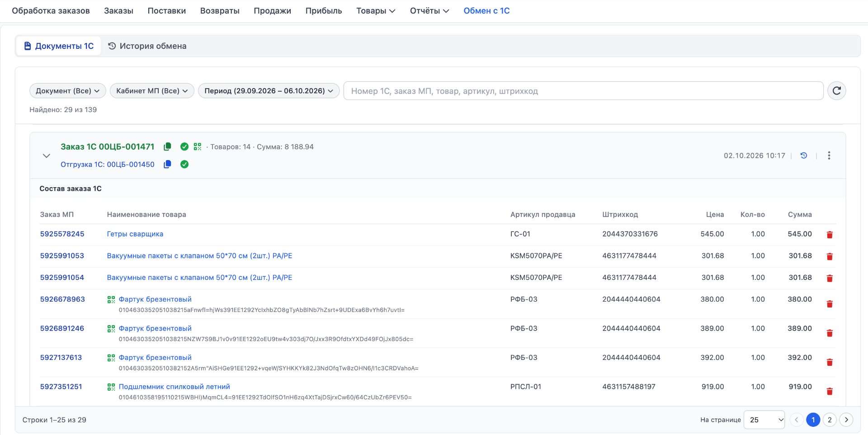868x435 pixels.
Task: Open Заказ 1С 00ЦБ-001471 link
Action: (108, 147)
